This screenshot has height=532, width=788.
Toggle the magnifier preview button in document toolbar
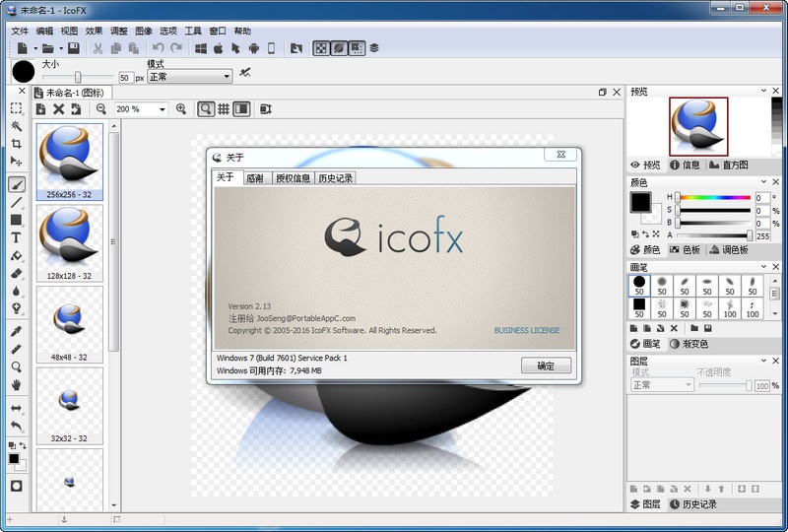(x=206, y=109)
